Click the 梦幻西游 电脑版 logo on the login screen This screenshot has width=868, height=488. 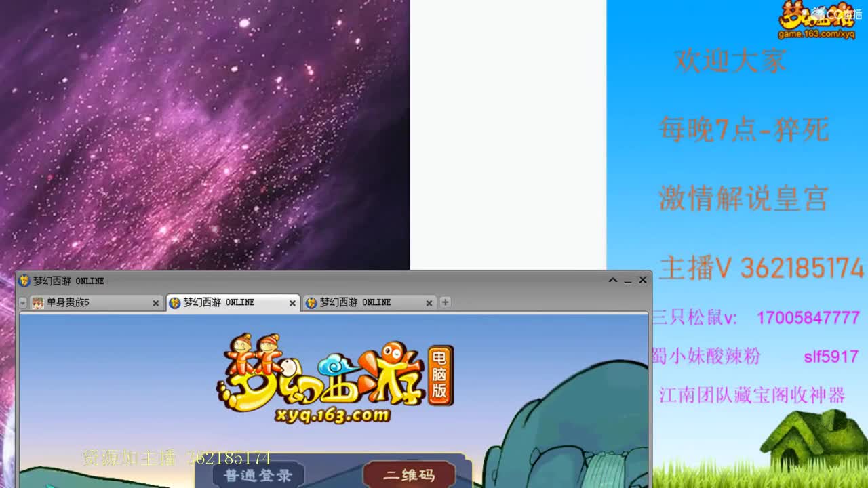[x=335, y=379]
